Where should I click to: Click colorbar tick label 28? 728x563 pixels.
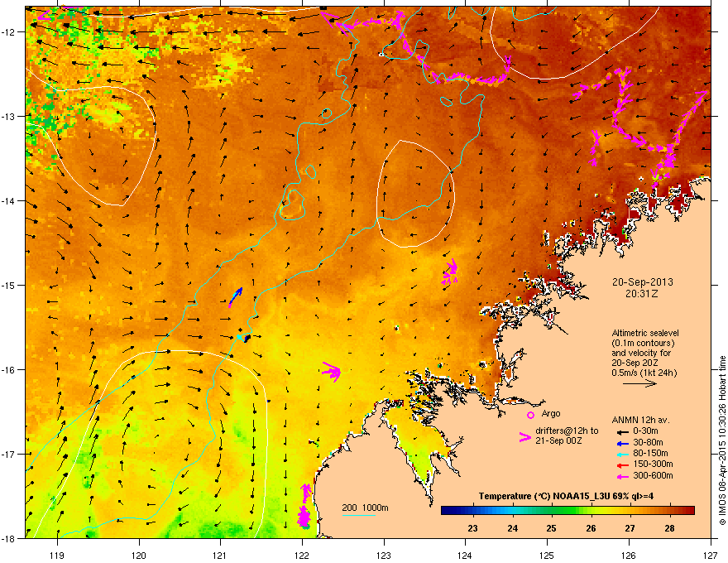coord(669,528)
